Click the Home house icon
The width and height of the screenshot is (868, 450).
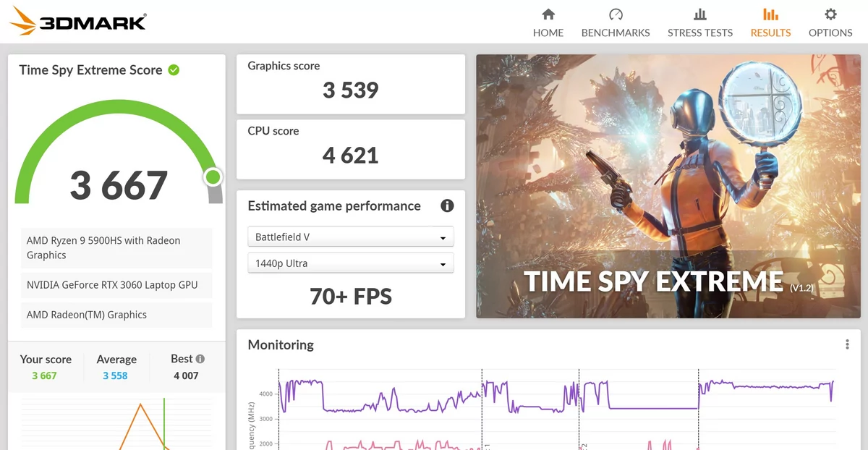548,14
